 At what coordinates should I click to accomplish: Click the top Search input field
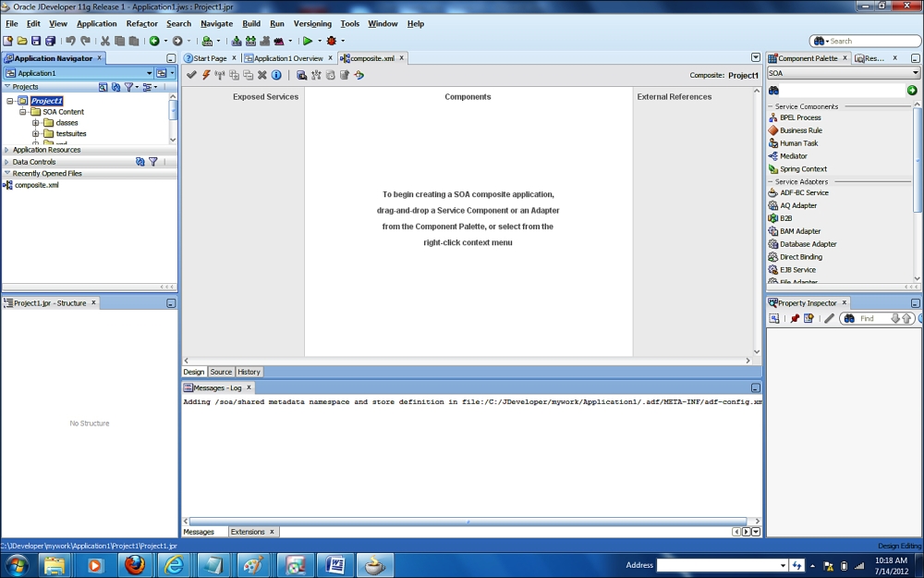(865, 41)
